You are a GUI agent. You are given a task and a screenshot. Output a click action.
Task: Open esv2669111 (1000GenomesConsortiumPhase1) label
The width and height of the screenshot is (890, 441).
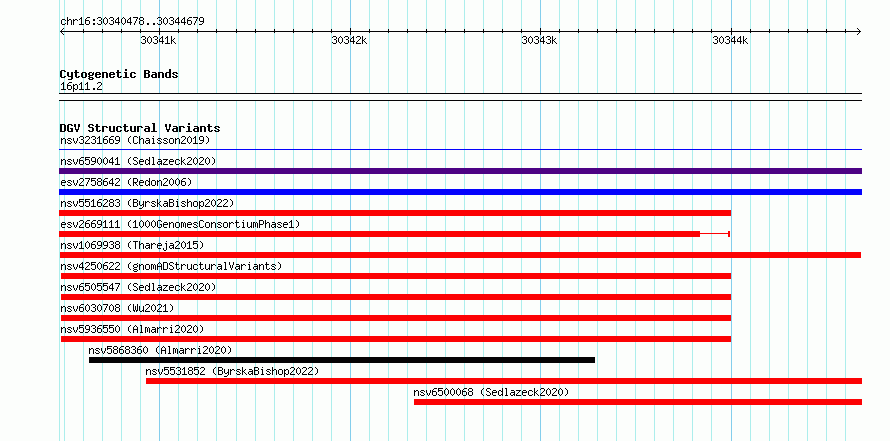click(x=180, y=224)
